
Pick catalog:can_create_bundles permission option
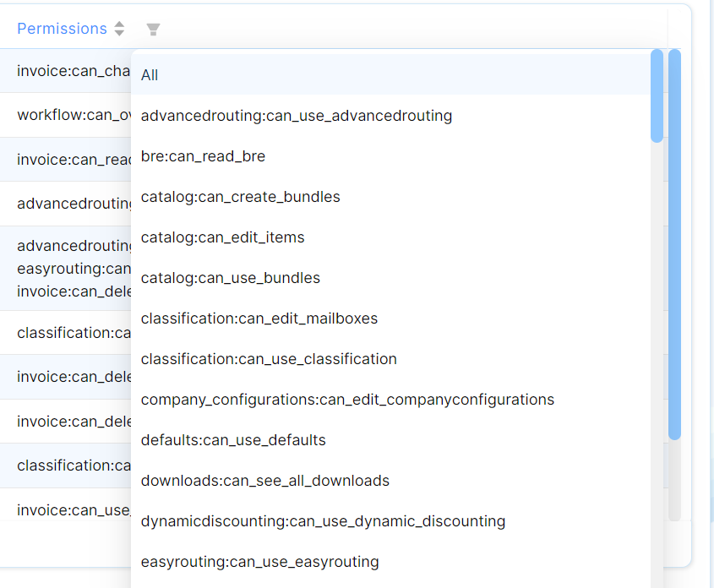[240, 197]
